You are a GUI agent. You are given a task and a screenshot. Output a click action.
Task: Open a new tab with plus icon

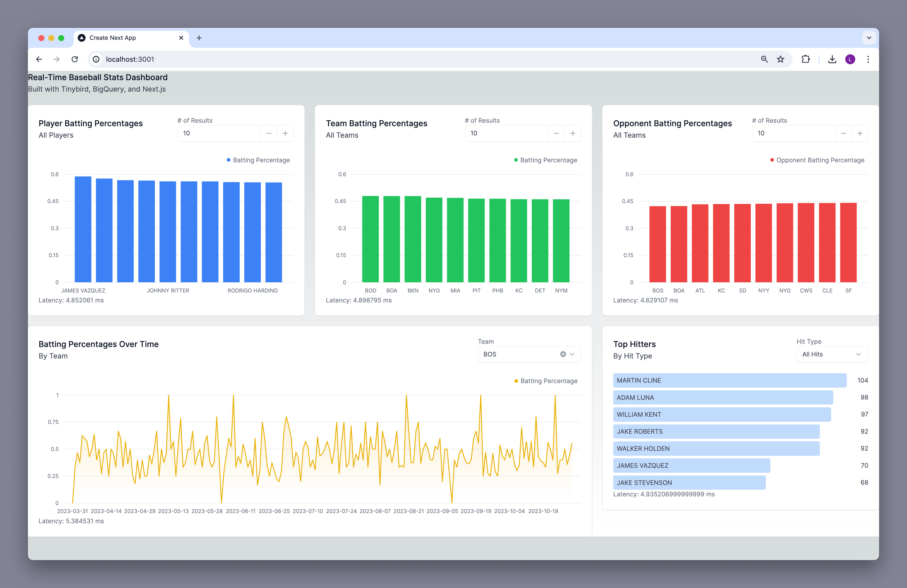click(199, 38)
